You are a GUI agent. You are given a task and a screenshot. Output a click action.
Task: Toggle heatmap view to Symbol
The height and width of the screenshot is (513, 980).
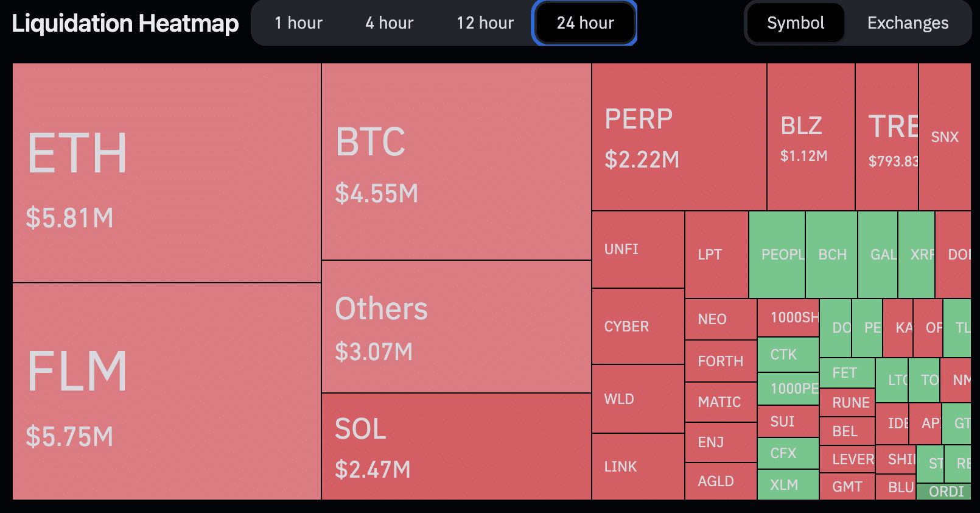point(796,23)
